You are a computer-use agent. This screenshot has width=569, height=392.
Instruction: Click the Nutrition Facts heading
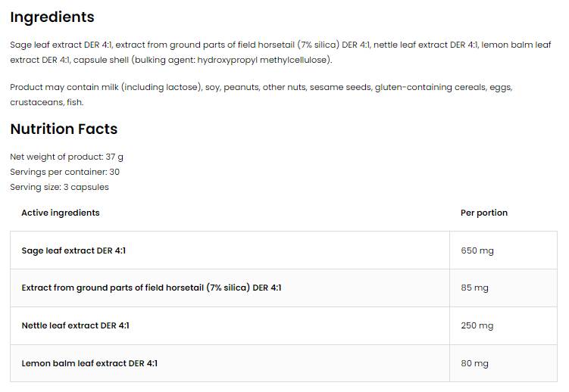click(64, 129)
